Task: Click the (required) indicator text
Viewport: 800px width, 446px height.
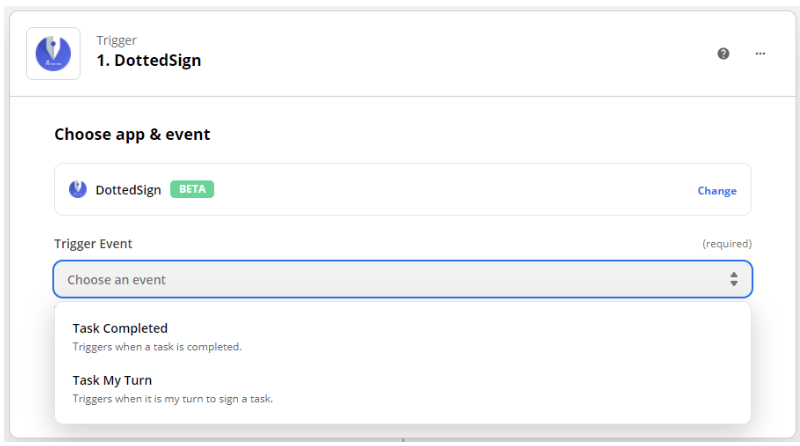Action: 727,244
